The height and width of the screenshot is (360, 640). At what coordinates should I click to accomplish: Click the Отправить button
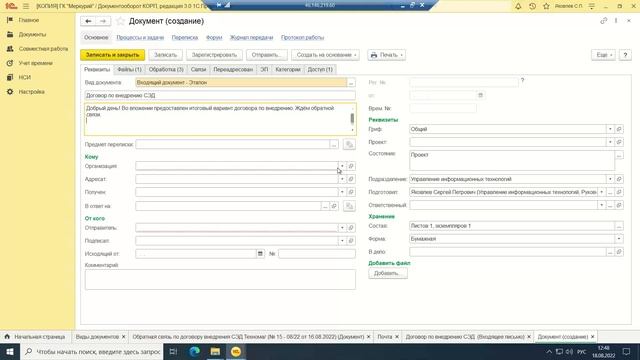coord(267,55)
